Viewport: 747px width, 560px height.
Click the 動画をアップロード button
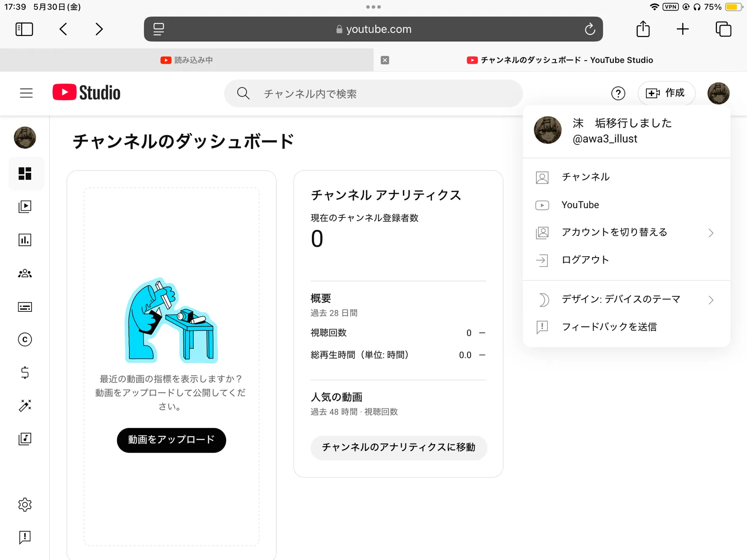click(171, 440)
